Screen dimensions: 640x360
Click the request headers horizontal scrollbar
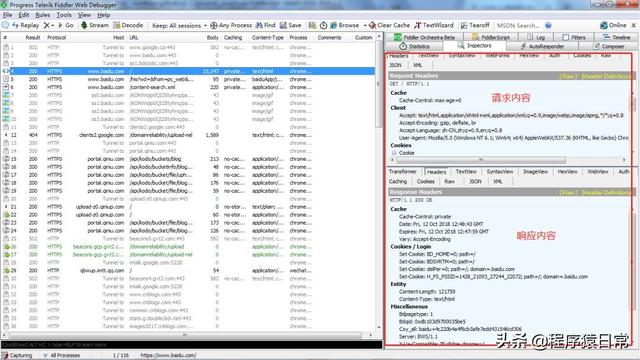(x=481, y=160)
